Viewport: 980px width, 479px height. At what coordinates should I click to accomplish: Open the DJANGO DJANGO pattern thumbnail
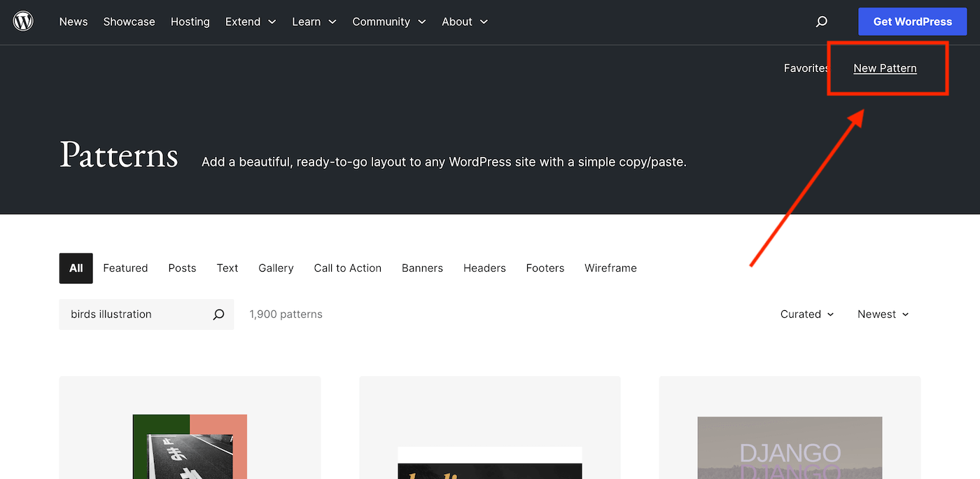(790, 447)
